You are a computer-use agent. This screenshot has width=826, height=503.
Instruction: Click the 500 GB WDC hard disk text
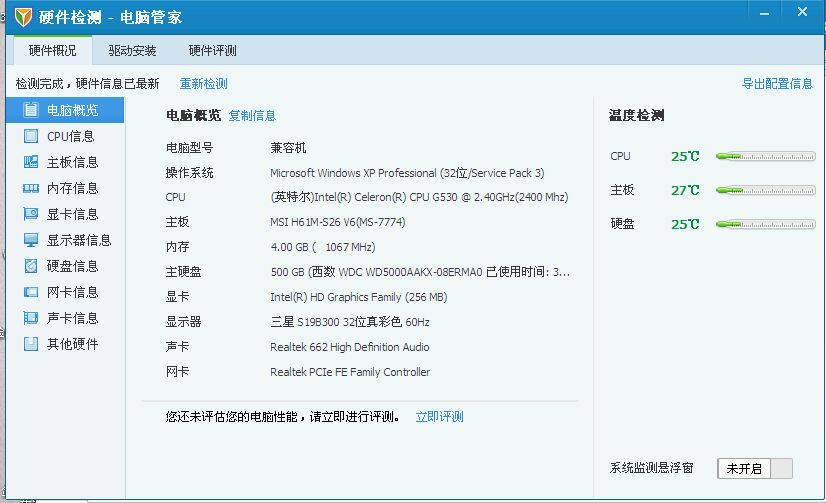[x=420, y=272]
